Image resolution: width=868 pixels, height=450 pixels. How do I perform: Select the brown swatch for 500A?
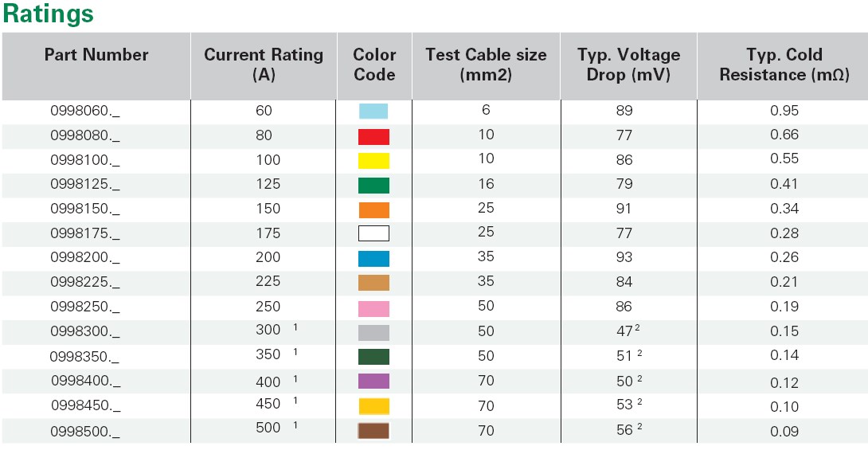coord(373,431)
